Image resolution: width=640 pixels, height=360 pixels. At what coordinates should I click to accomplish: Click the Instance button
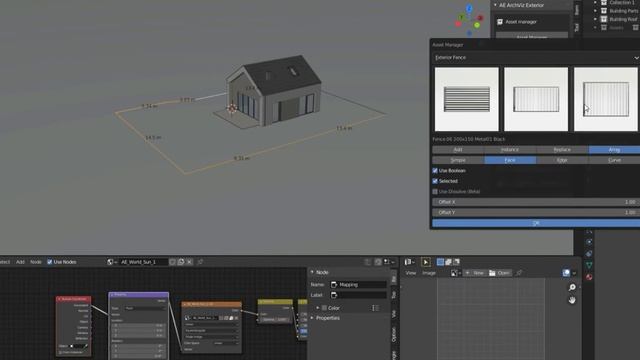point(510,150)
